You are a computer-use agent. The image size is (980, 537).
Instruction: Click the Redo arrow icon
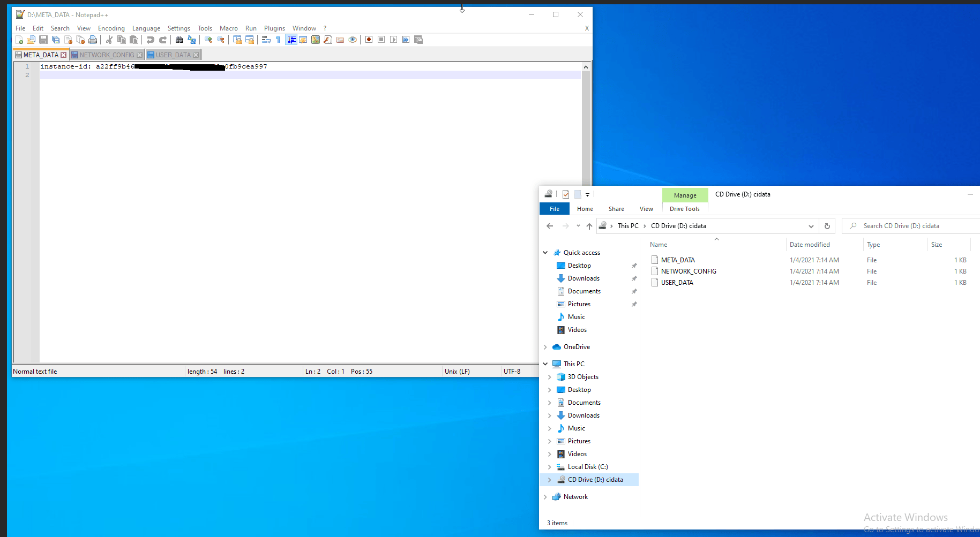(163, 40)
